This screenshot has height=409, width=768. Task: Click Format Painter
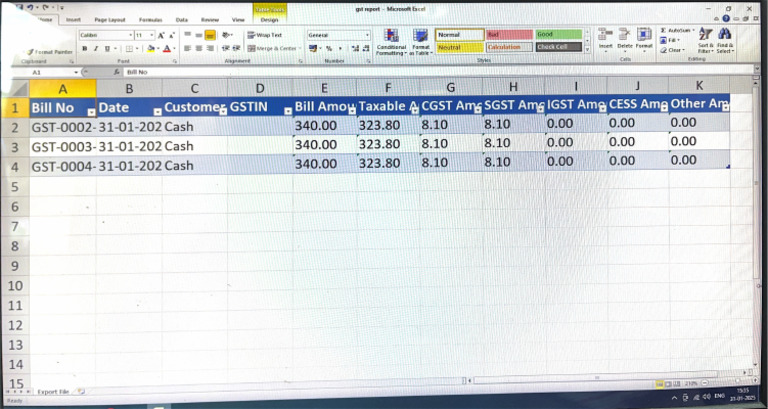pos(50,52)
